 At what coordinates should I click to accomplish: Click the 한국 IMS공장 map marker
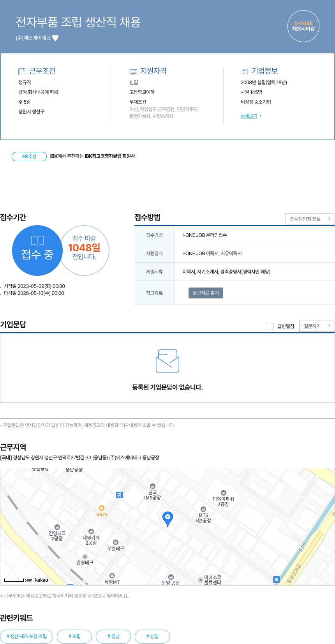tap(153, 486)
